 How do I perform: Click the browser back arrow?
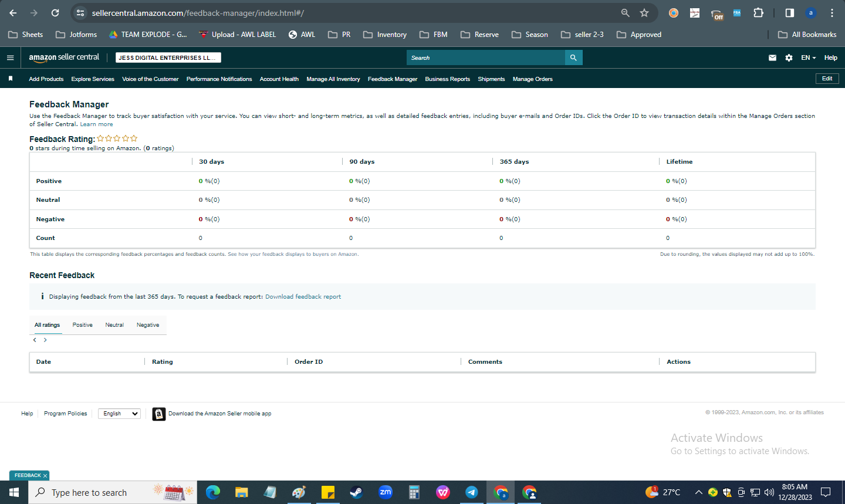pos(13,13)
